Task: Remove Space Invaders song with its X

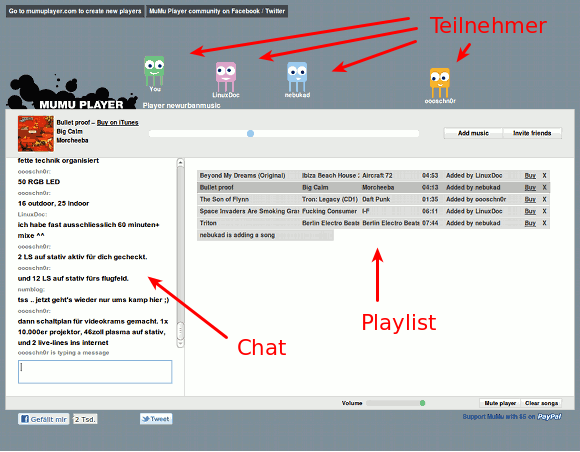Action: (544, 211)
